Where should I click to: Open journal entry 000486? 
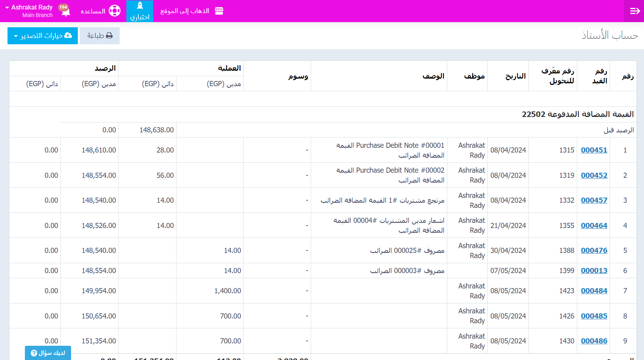coord(594,341)
